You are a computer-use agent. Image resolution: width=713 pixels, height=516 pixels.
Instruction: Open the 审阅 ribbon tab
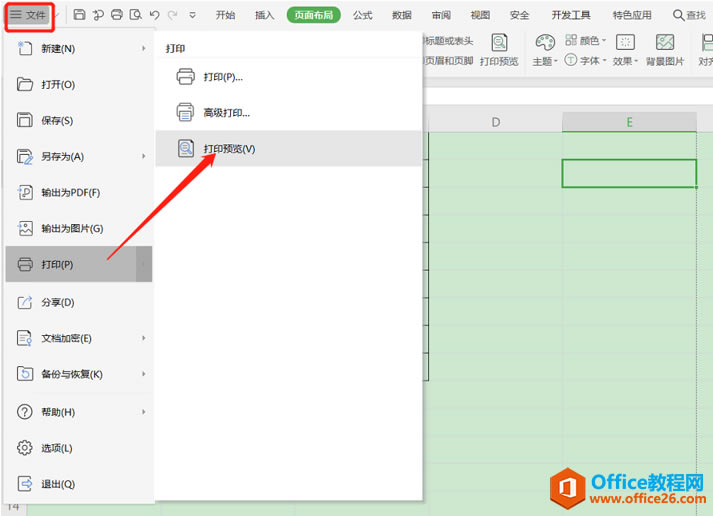pos(441,15)
